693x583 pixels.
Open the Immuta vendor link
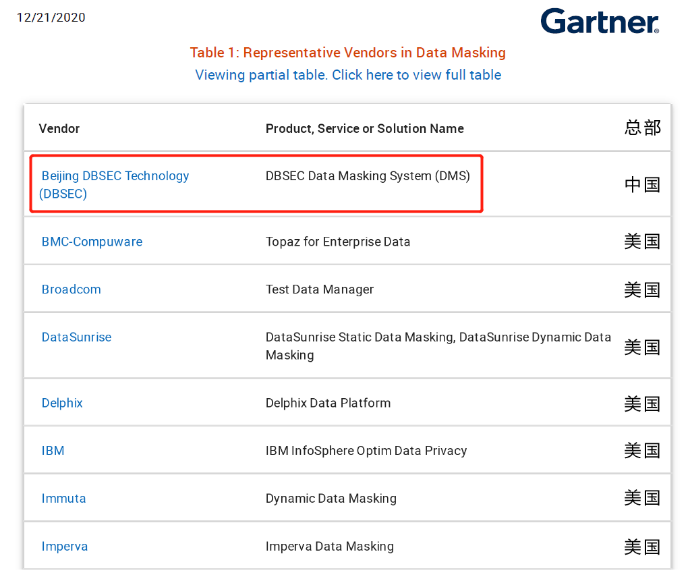[x=64, y=499]
